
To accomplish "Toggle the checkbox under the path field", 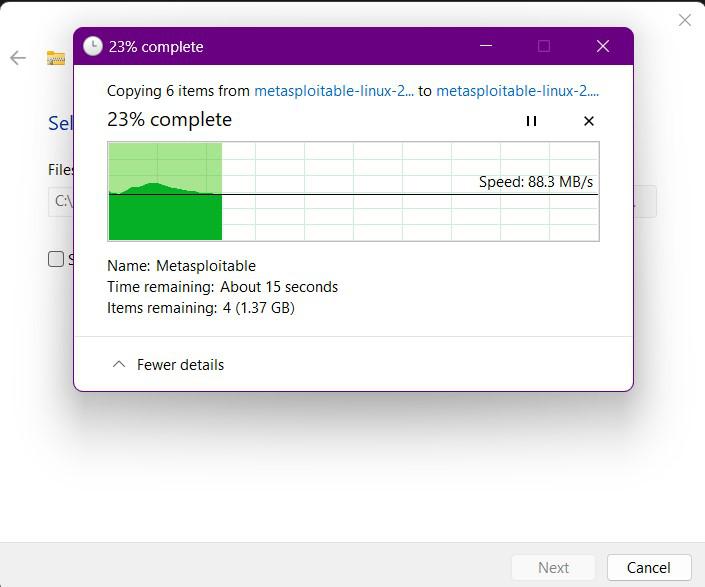I will click(x=56, y=259).
